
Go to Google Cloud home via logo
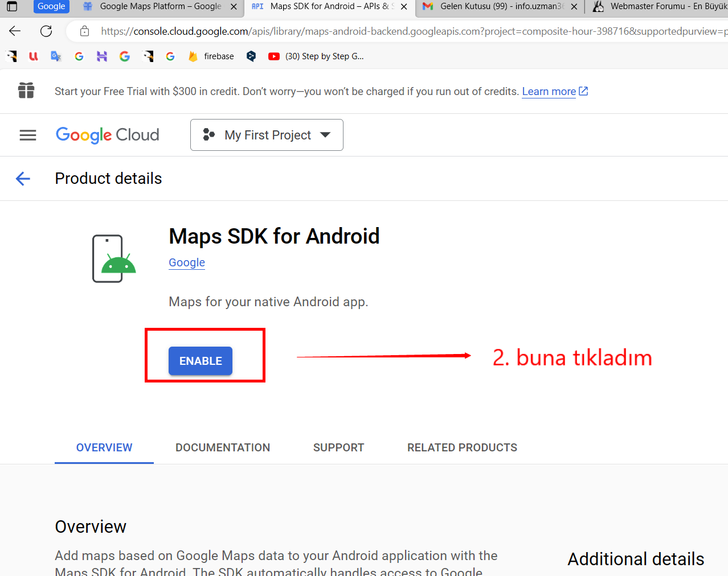pyautogui.click(x=108, y=135)
